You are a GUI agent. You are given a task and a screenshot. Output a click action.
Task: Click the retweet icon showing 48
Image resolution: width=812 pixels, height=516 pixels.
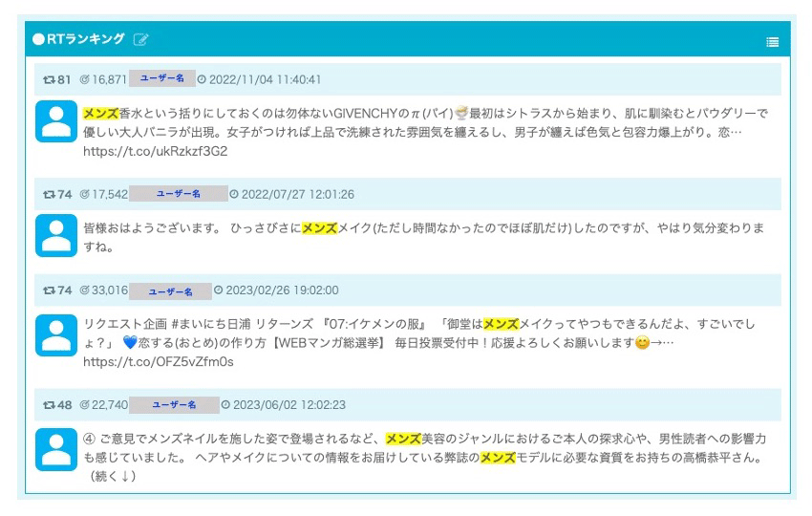(49, 405)
